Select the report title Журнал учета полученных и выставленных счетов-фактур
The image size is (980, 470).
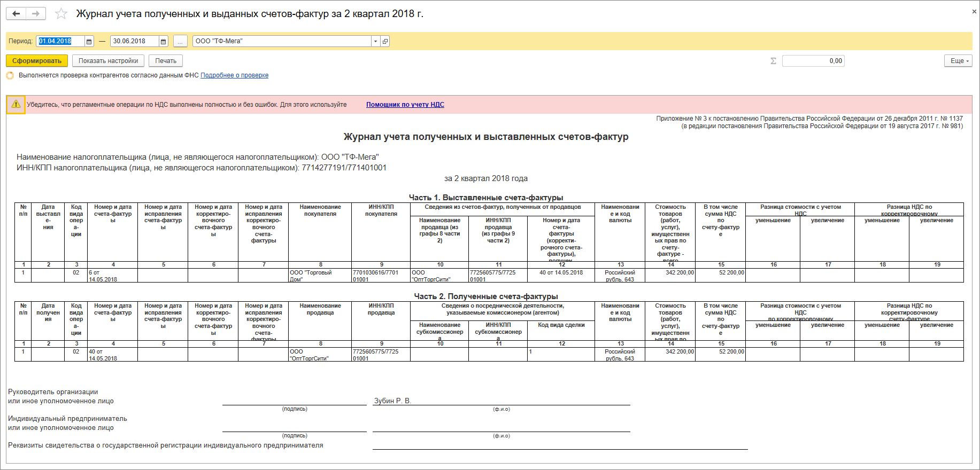pos(486,137)
